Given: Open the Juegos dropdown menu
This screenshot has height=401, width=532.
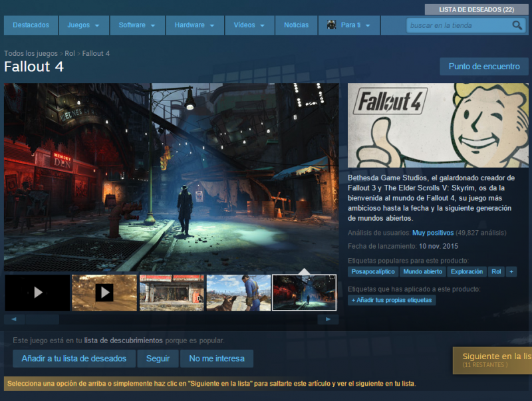Looking at the screenshot, I should (84, 25).
